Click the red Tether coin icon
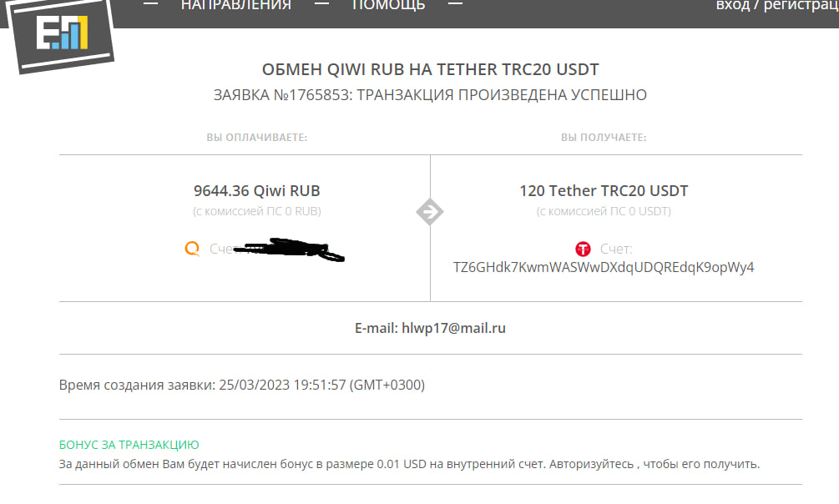Screen dimensions: 839x504 (583, 249)
